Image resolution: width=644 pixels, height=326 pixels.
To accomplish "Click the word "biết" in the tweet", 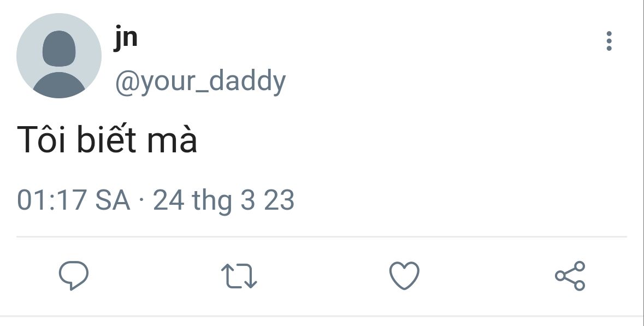I will tap(107, 140).
